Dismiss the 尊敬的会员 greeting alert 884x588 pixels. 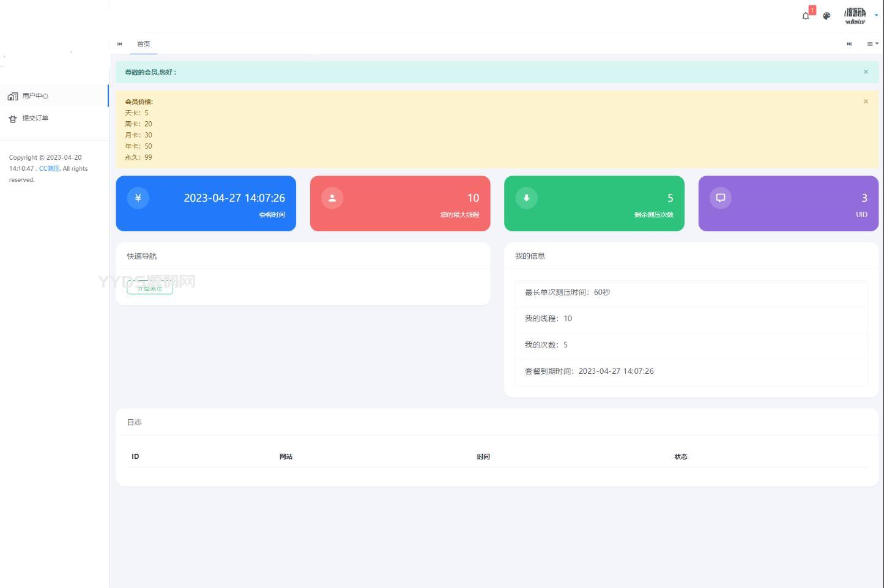[866, 72]
